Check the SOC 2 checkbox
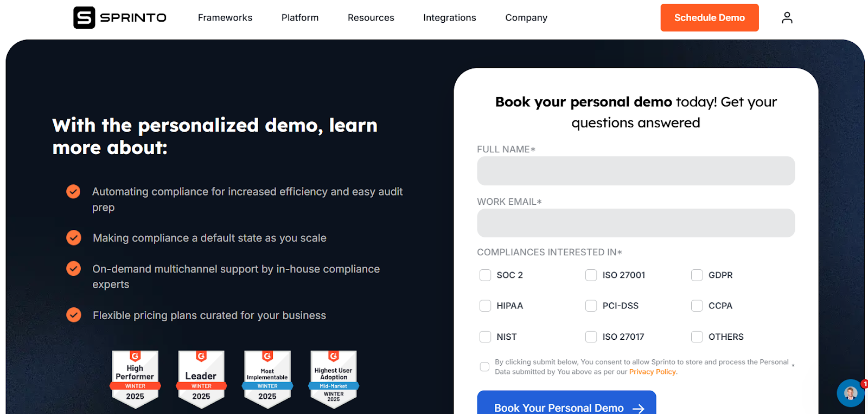Screen dimensions: 868x414 click(x=485, y=275)
